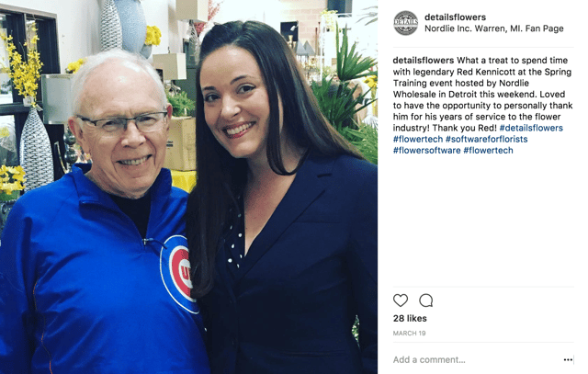Click the photo of two people
This screenshot has width=588, height=374.
[188, 187]
